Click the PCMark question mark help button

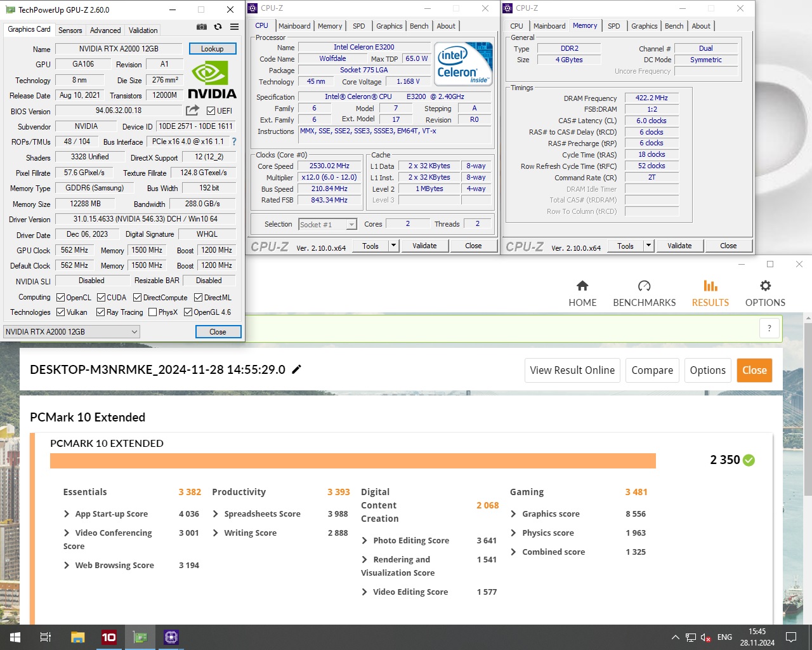769,328
